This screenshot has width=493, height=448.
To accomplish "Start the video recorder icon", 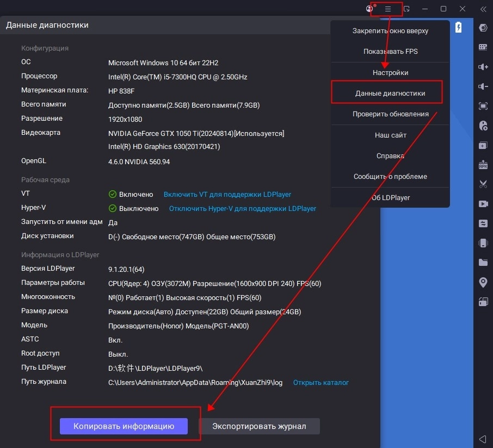I will [483, 204].
